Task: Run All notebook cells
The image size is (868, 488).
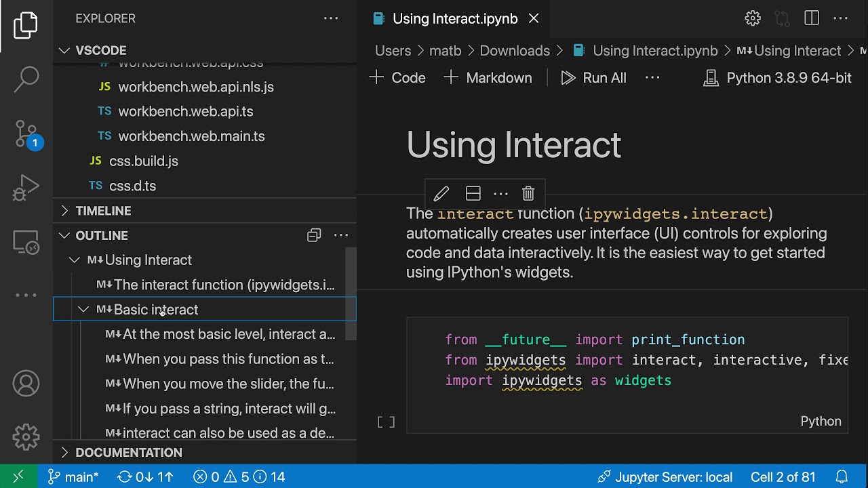Action: click(x=593, y=78)
